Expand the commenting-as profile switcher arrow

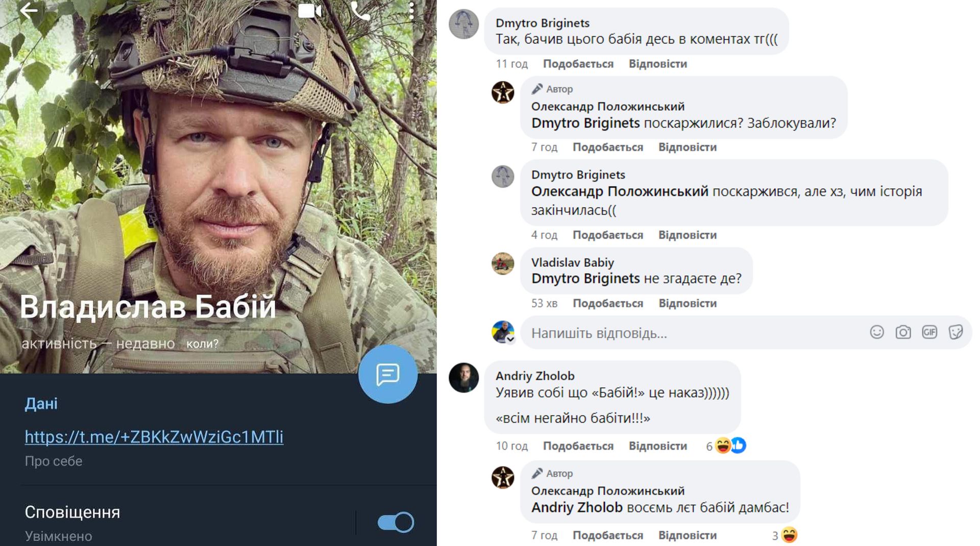[x=510, y=339]
